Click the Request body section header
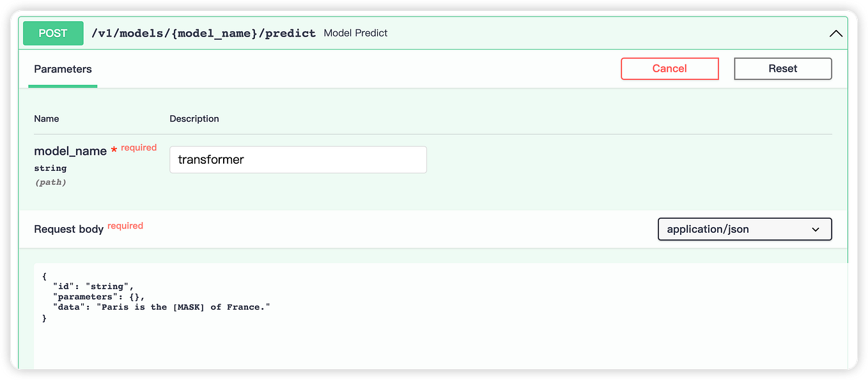Screen dimensions: 868x380 click(x=68, y=228)
